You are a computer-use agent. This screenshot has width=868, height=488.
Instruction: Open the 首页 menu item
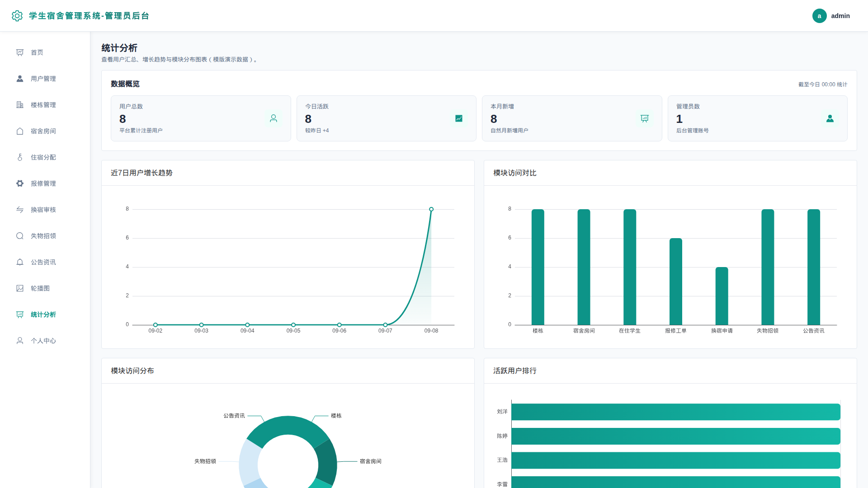tap(45, 52)
